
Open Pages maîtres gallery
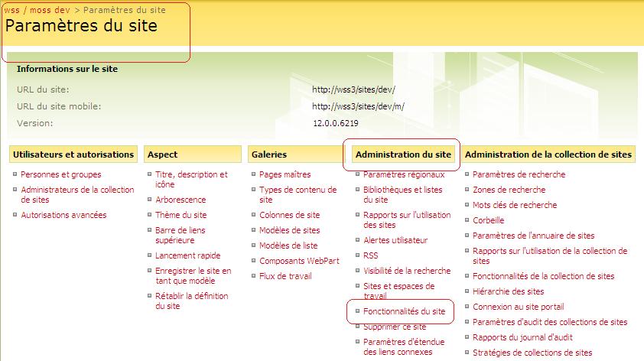(x=285, y=174)
